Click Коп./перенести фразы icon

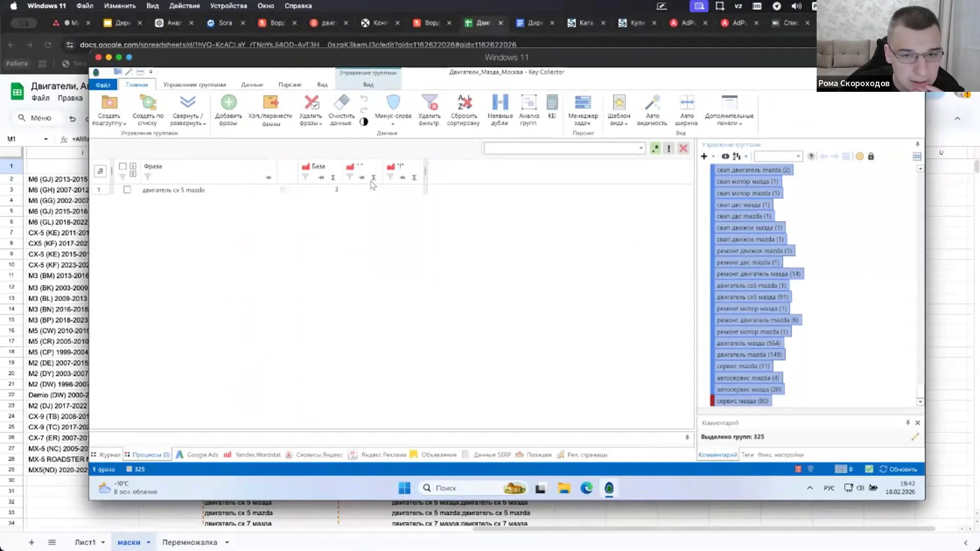pos(271,103)
